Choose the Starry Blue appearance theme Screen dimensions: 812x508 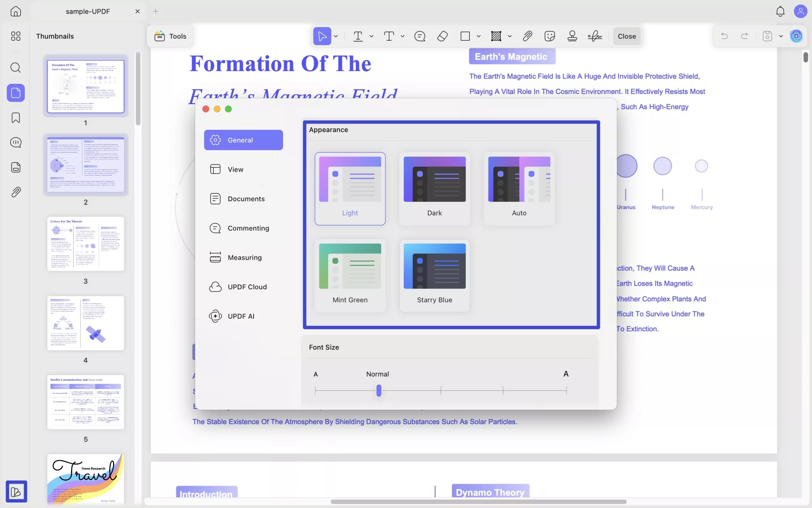(x=435, y=276)
